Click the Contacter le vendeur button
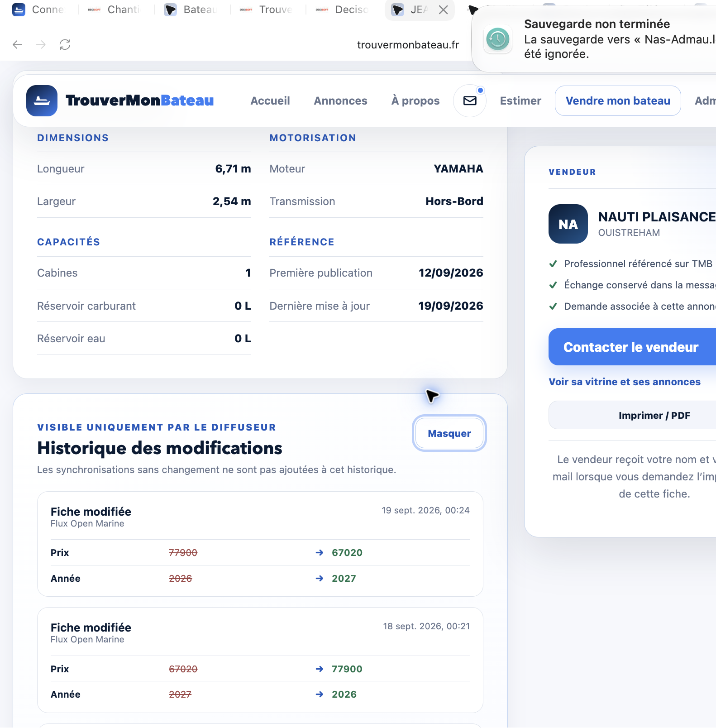The image size is (716, 728). (632, 347)
